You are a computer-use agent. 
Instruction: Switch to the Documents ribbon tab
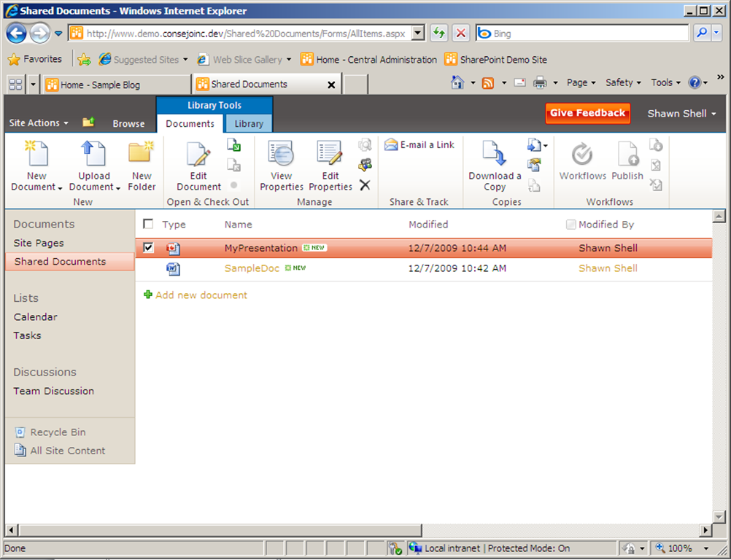tap(190, 123)
